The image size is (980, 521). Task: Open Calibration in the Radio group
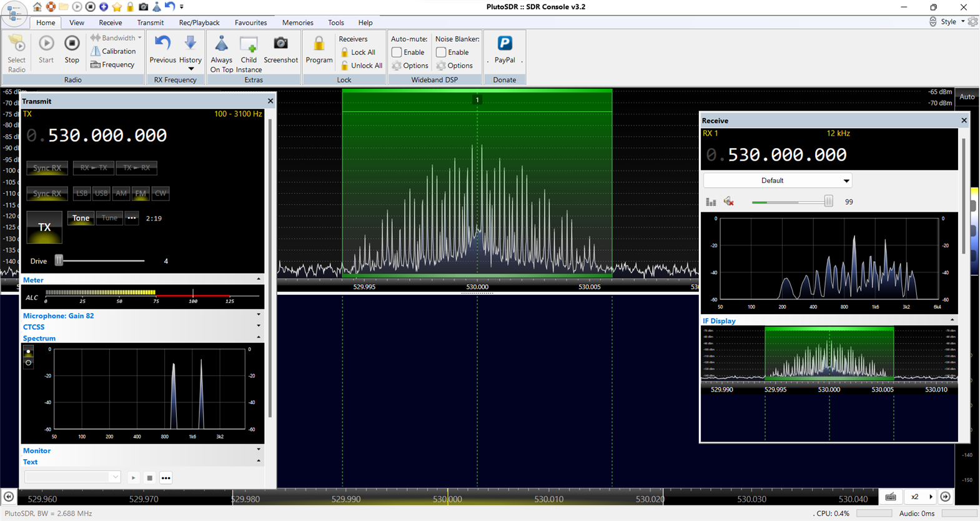click(x=113, y=51)
